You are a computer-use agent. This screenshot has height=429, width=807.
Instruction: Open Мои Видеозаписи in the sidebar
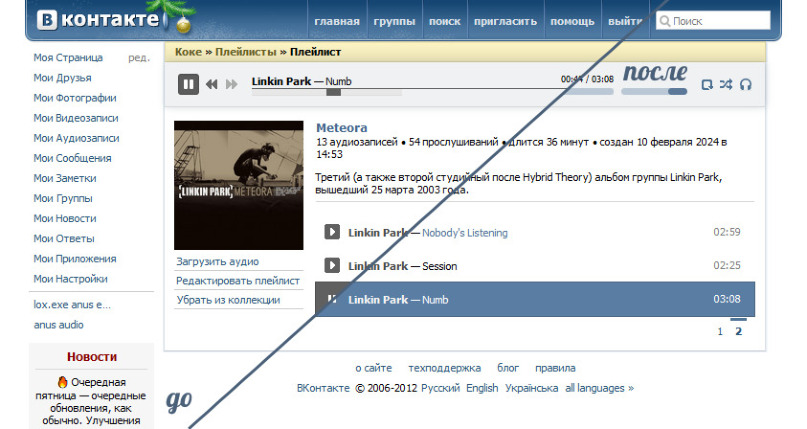[x=76, y=118]
